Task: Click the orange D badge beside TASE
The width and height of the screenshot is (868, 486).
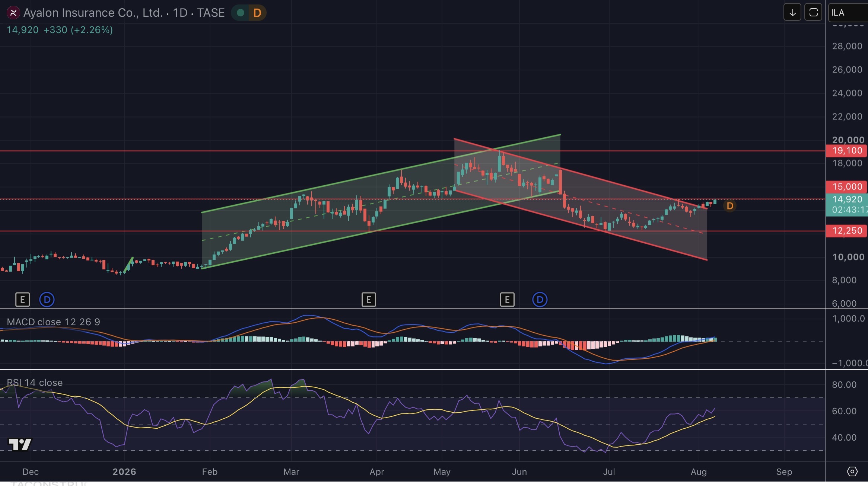Action: click(257, 13)
